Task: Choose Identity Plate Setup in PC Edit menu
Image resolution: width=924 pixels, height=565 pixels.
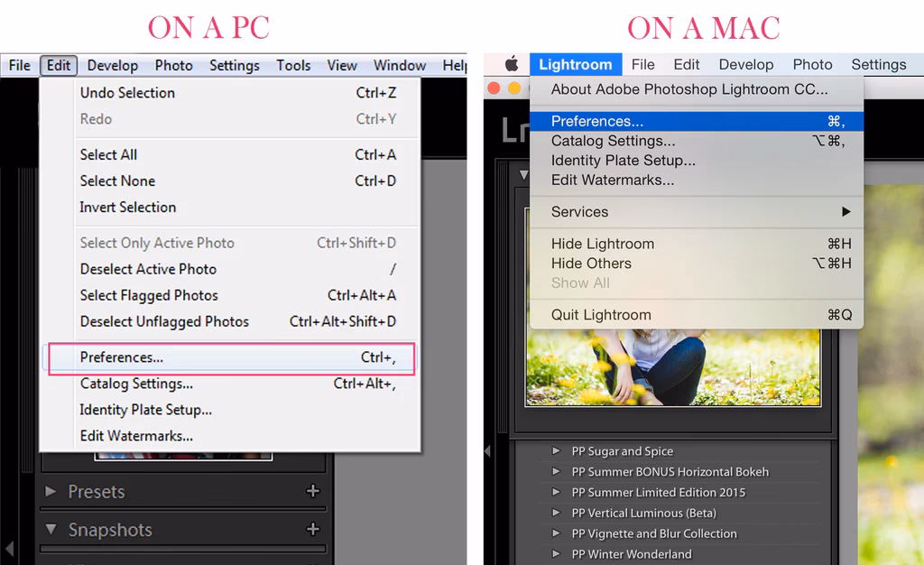Action: (x=238, y=410)
